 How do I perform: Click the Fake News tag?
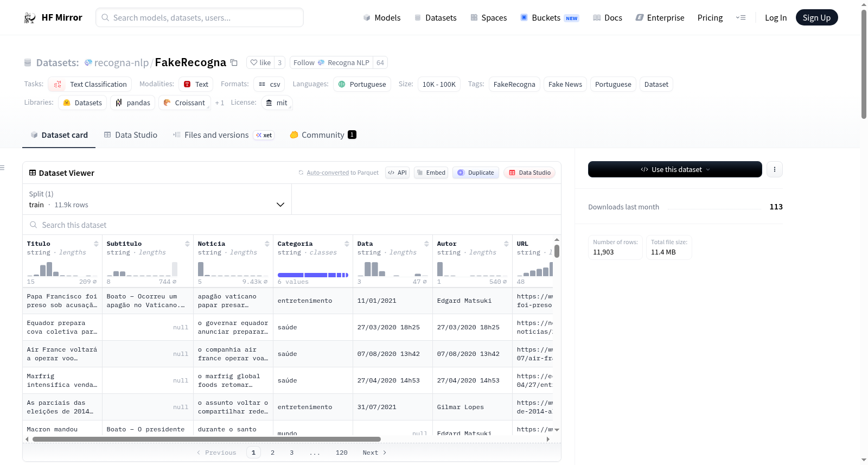[565, 84]
